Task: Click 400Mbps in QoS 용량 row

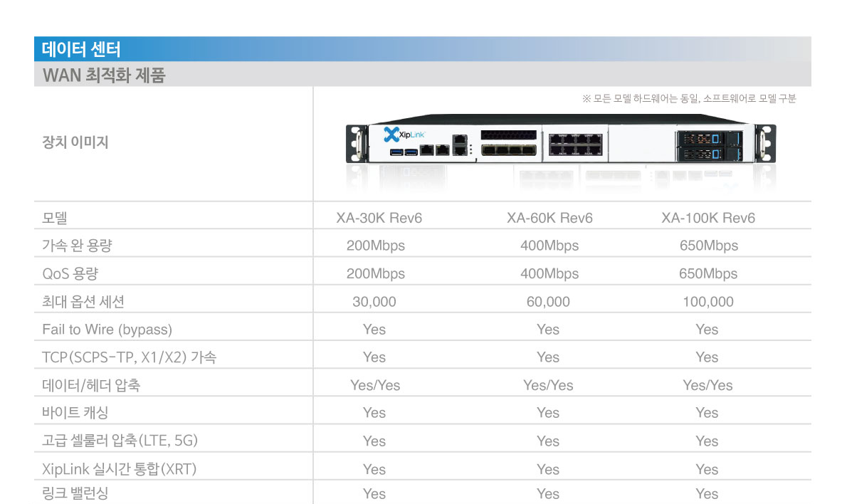Action: pos(549,274)
